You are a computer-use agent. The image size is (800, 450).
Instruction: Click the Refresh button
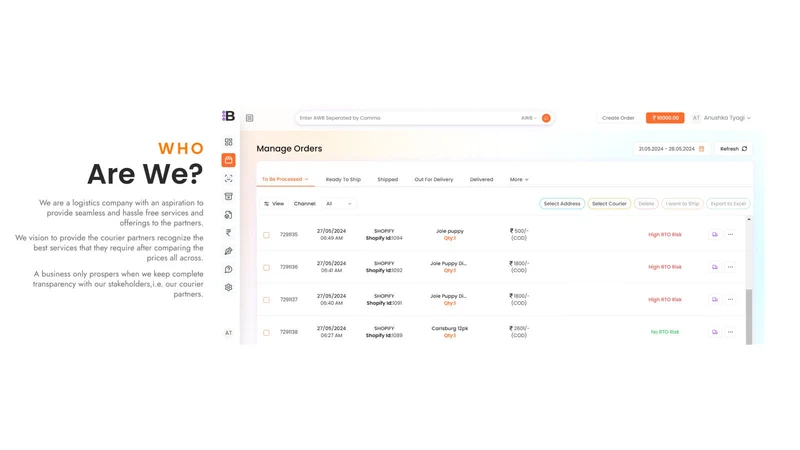pos(734,149)
